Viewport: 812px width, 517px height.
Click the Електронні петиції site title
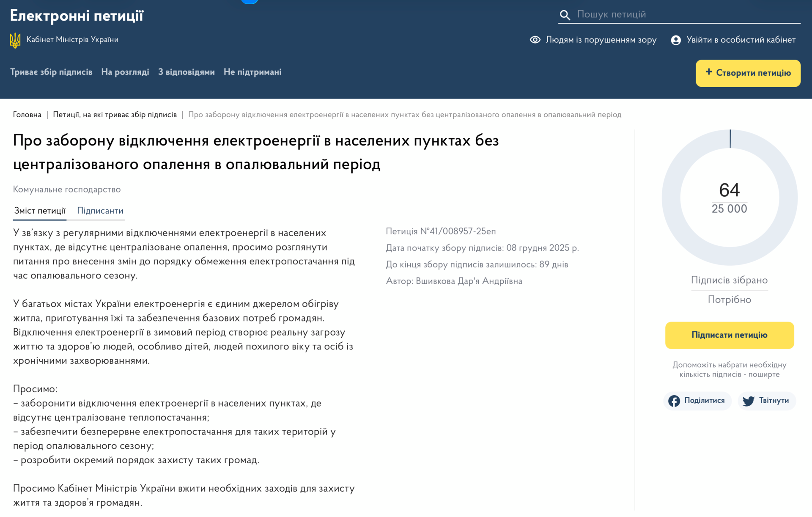pyautogui.click(x=77, y=16)
